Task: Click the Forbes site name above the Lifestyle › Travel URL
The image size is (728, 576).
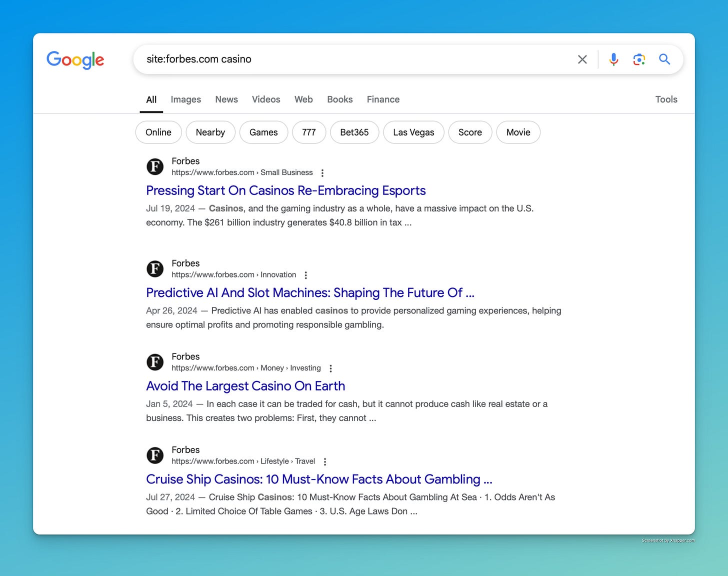Action: pyautogui.click(x=185, y=449)
